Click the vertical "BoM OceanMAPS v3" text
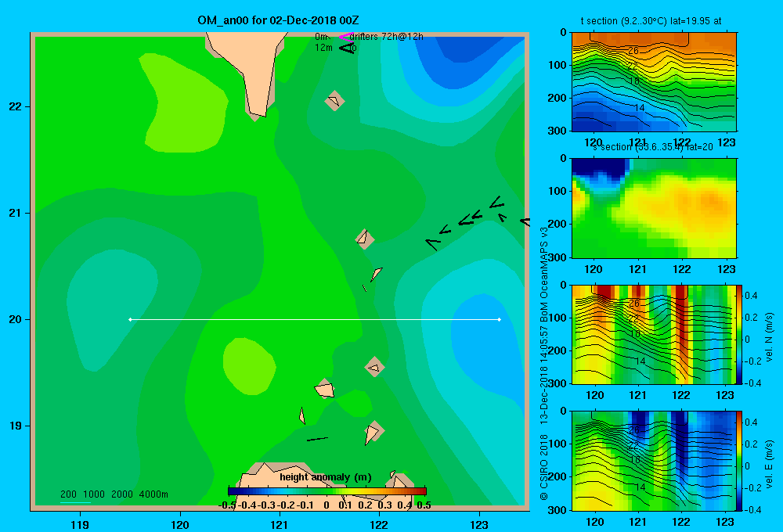Viewport: 783px width, 532px height. click(x=544, y=275)
